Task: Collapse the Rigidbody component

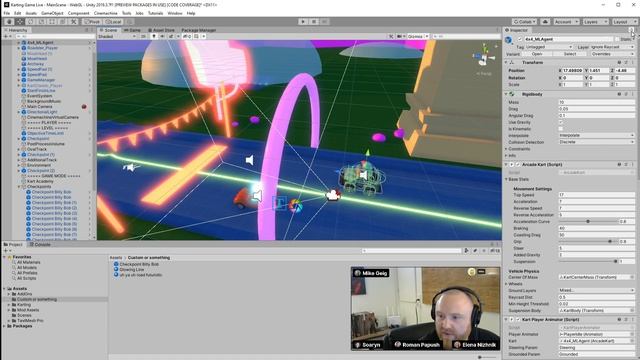Action: tap(506, 94)
